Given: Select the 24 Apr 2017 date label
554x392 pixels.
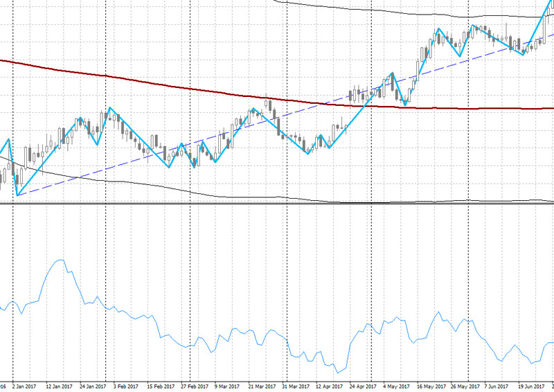Looking at the screenshot, I should (x=361, y=386).
